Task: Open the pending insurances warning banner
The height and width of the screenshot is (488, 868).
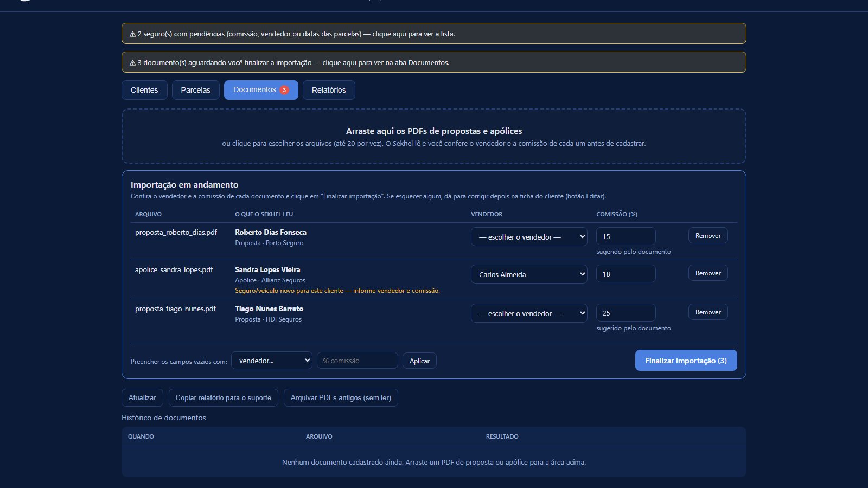Action: click(x=433, y=34)
